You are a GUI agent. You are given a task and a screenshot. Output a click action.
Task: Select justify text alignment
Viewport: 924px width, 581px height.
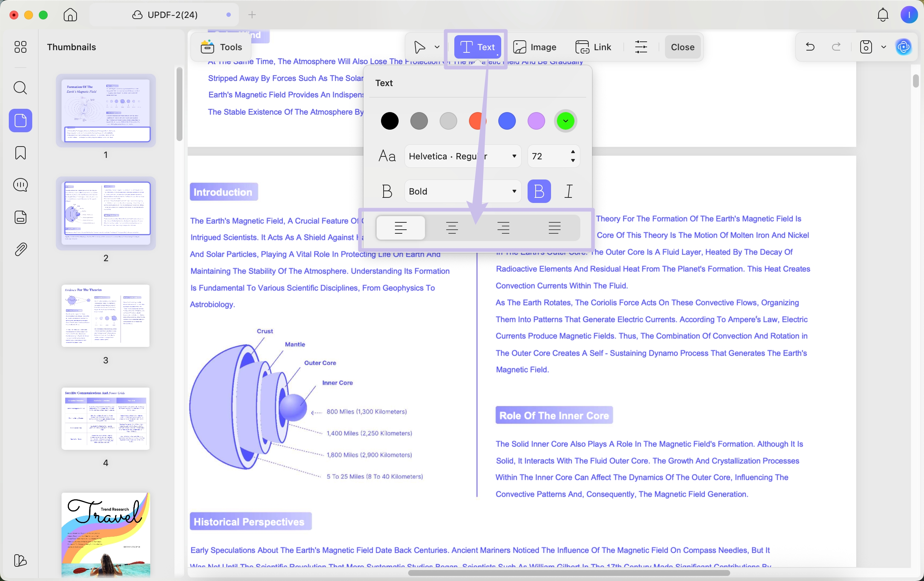(554, 227)
